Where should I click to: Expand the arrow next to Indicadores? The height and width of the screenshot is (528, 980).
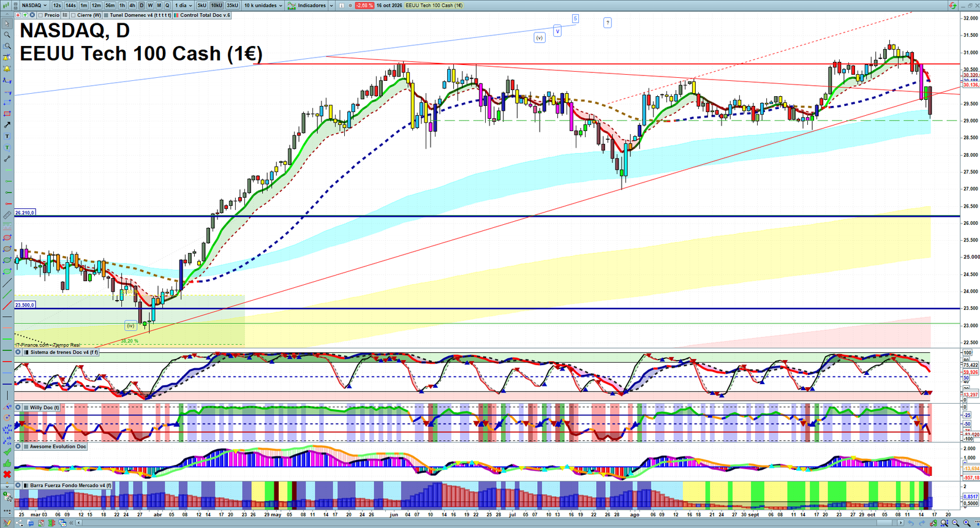point(331,6)
